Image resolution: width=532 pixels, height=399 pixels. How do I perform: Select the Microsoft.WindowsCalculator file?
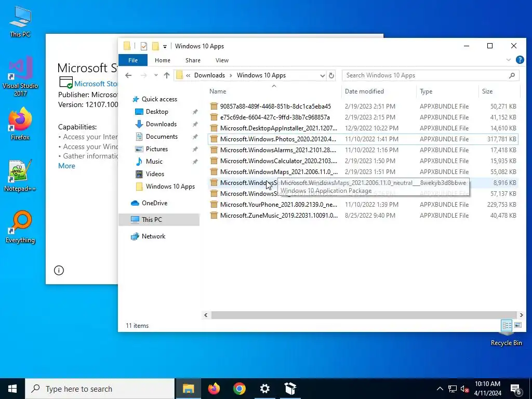click(363, 161)
